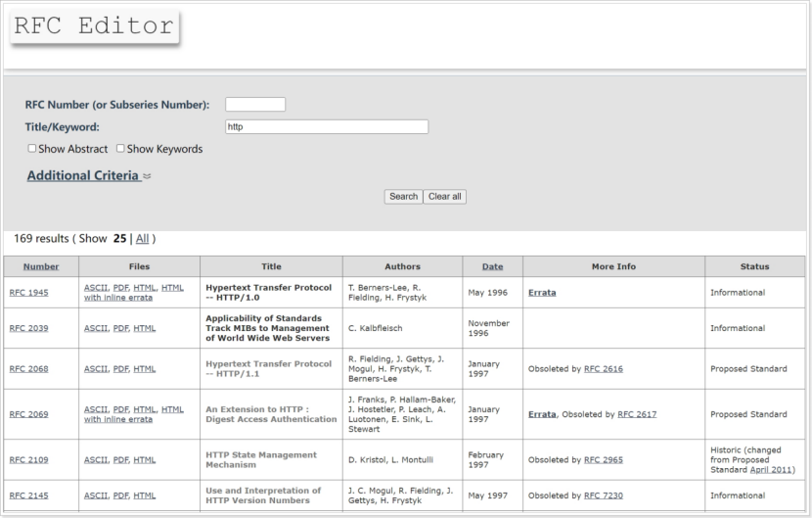Image resolution: width=812 pixels, height=519 pixels.
Task: Follow the Obsoleted by RFC 2965 link
Action: pos(604,460)
